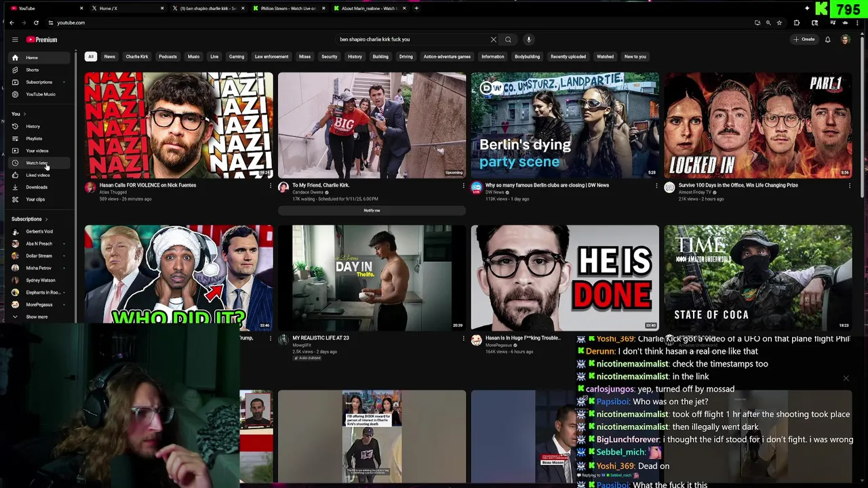Select the Law enforcement filter chip
The height and width of the screenshot is (488, 868).
click(x=271, y=56)
